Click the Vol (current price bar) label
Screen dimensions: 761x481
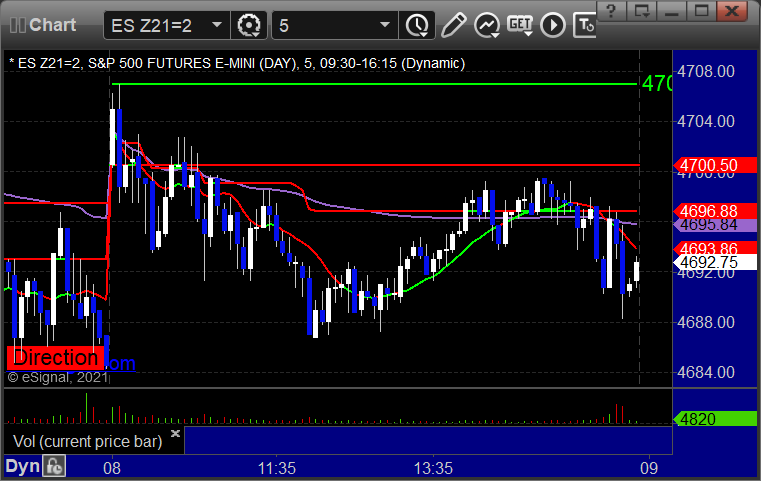tap(87, 442)
